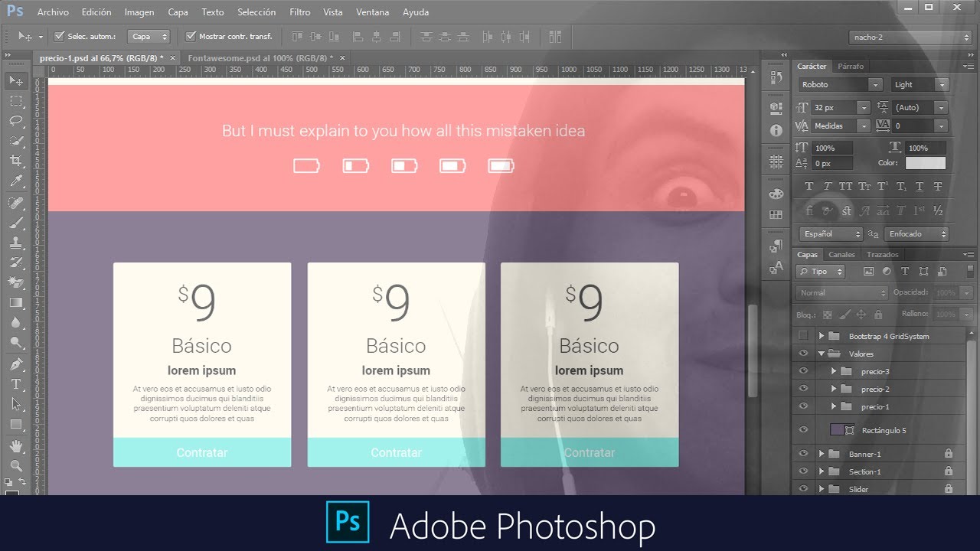Viewport: 980px width, 551px height.
Task: Hide the precio-3 layer group
Action: click(802, 371)
